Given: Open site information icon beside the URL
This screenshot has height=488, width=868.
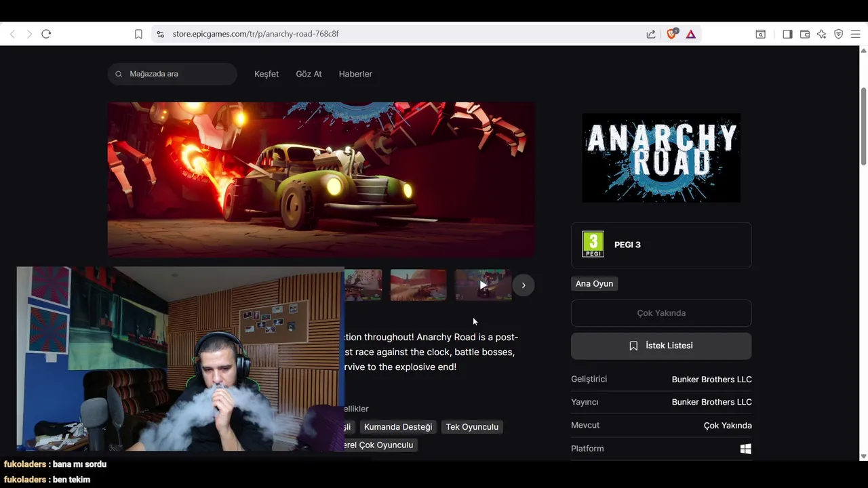Looking at the screenshot, I should (x=160, y=34).
